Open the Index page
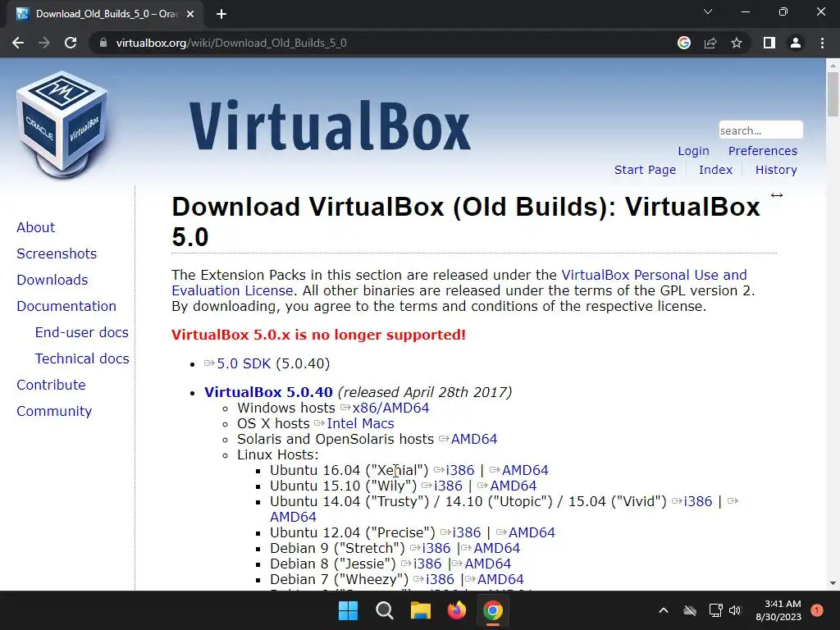This screenshot has width=840, height=630. click(x=715, y=170)
